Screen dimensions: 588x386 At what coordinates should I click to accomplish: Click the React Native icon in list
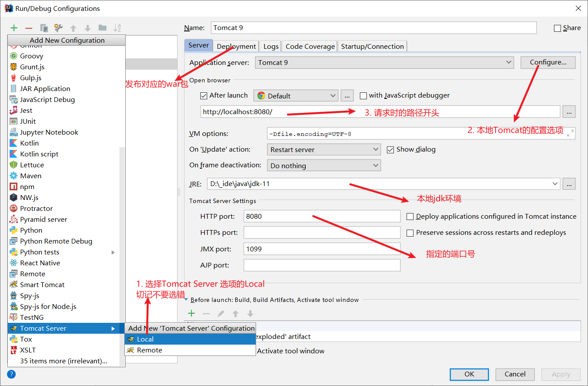(14, 263)
